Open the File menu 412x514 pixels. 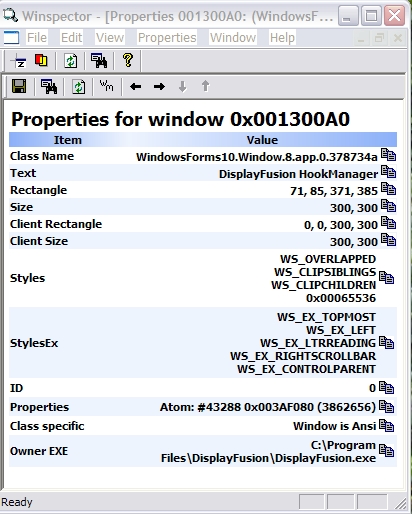[x=37, y=38]
